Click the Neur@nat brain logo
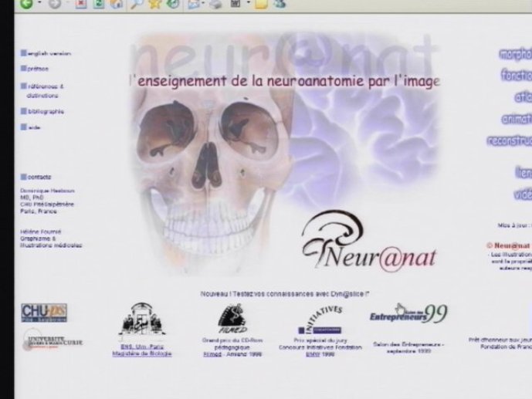Image resolution: width=532 pixels, height=399 pixels. coord(369,241)
